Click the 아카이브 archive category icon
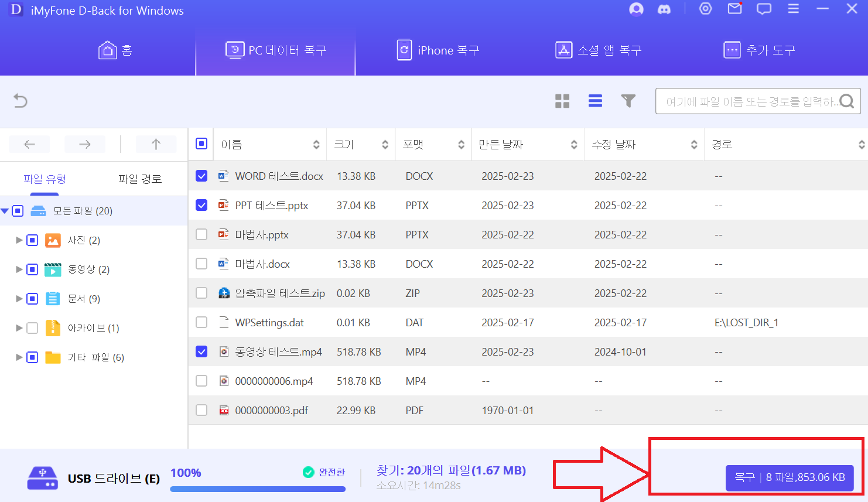Viewport: 868px width, 502px height. [x=53, y=327]
